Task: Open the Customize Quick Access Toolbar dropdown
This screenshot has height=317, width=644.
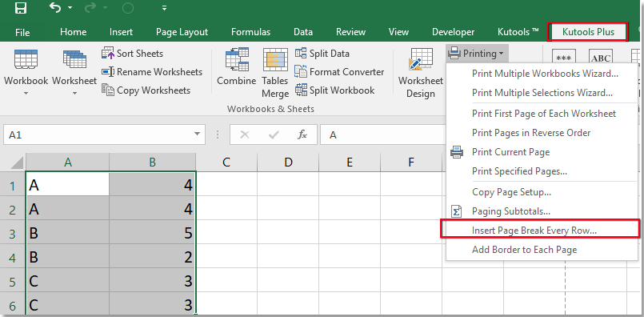Action: (164, 8)
